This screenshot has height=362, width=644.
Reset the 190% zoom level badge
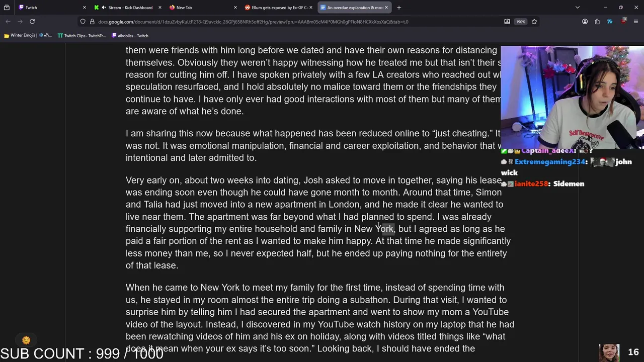(x=521, y=22)
